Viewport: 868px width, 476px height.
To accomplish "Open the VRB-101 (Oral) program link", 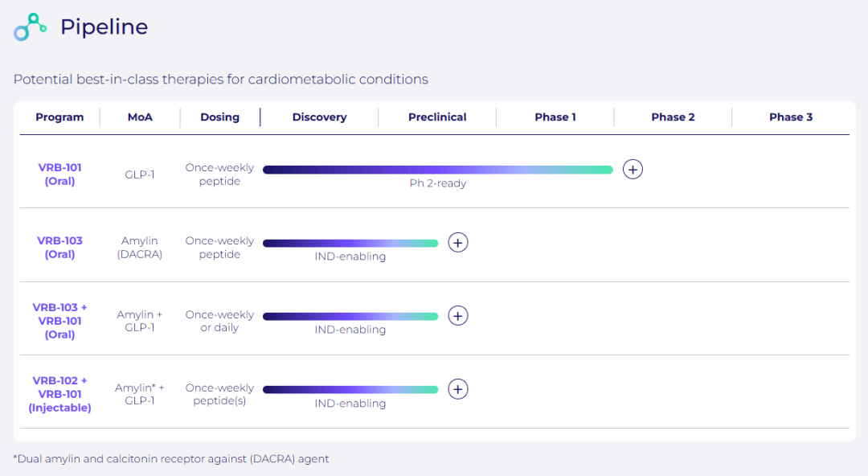I will [59, 174].
